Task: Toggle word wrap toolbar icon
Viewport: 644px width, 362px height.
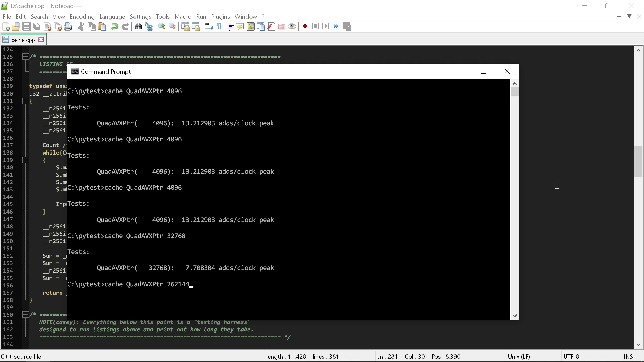Action: (x=209, y=27)
